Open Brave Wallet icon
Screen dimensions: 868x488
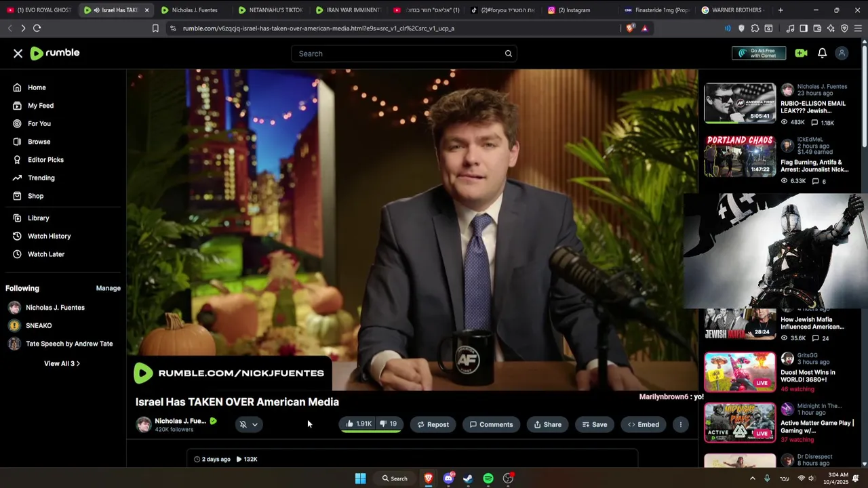click(817, 28)
